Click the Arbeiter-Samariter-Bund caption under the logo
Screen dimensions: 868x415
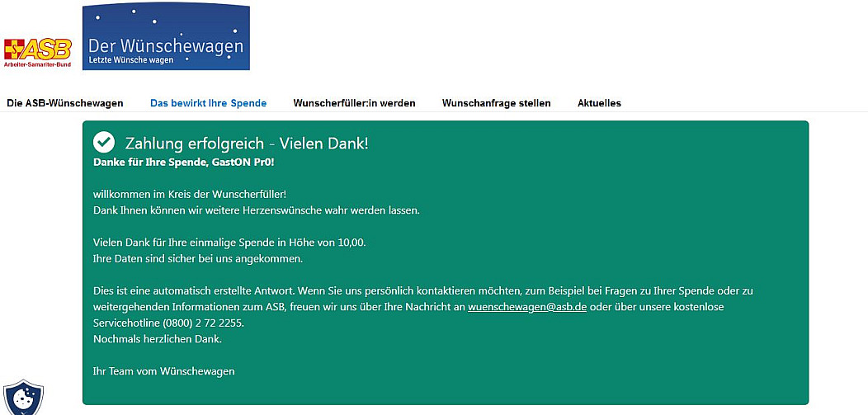coord(38,64)
